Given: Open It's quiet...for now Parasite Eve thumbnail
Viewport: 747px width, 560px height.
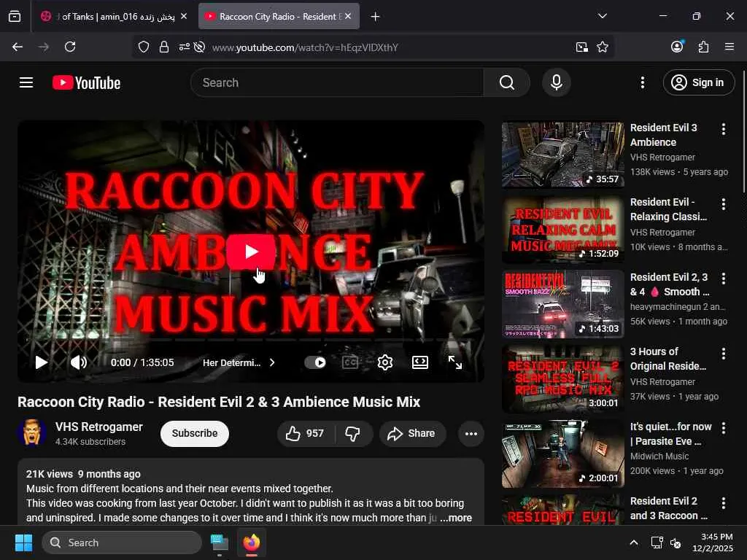Looking at the screenshot, I should (562, 454).
